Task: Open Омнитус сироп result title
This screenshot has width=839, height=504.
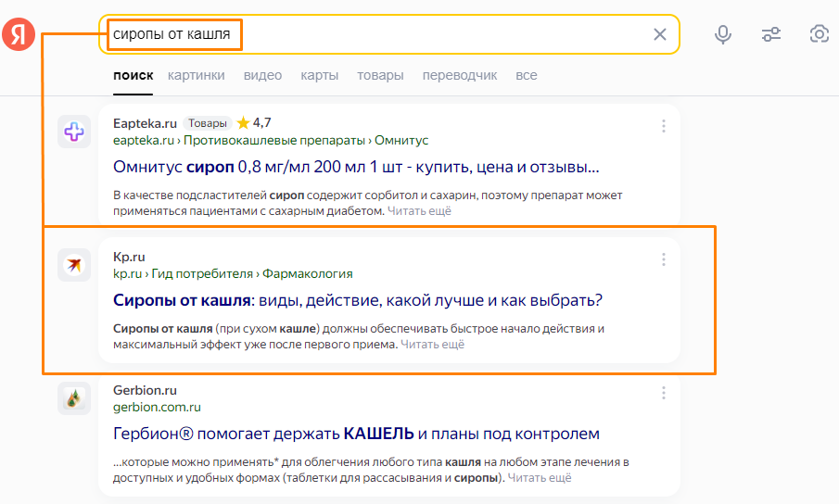Action: [356, 167]
